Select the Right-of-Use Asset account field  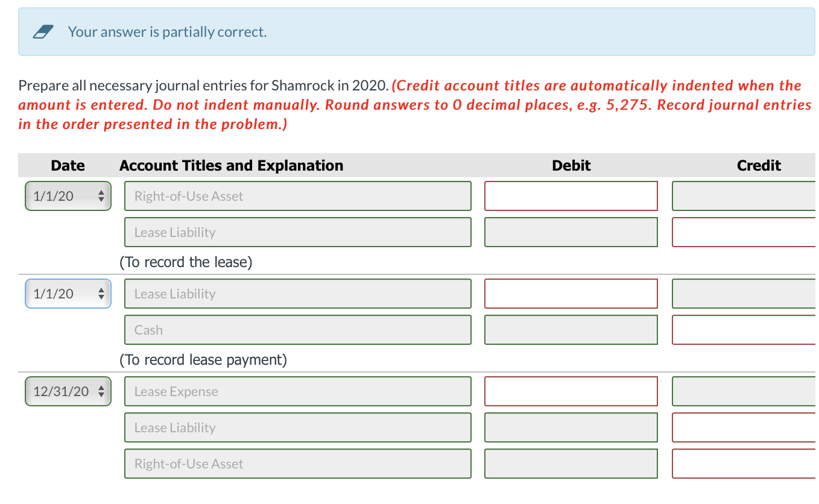[x=297, y=196]
